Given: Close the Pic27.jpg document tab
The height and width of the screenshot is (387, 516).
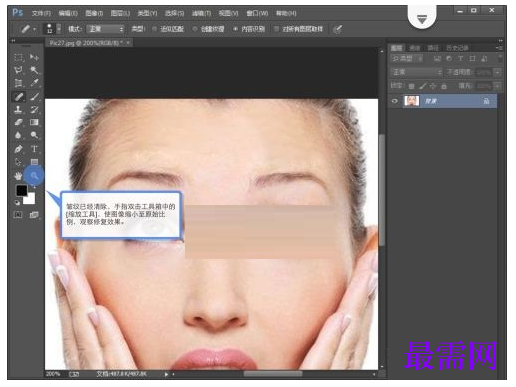Looking at the screenshot, I should pyautogui.click(x=128, y=43).
